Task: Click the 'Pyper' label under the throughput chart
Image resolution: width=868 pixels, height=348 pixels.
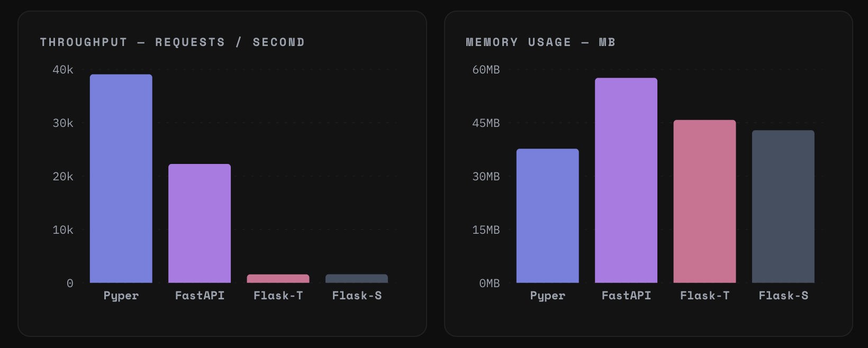Action: tap(121, 296)
